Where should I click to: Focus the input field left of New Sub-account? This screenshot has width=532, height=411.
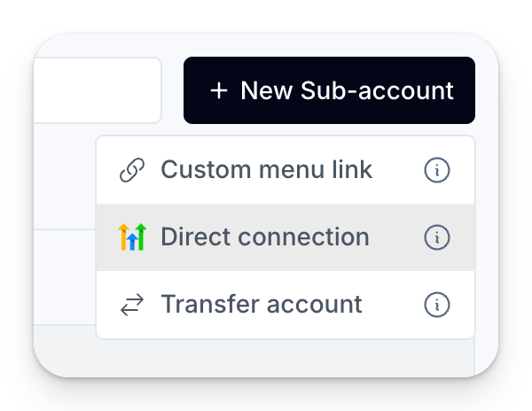click(98, 90)
